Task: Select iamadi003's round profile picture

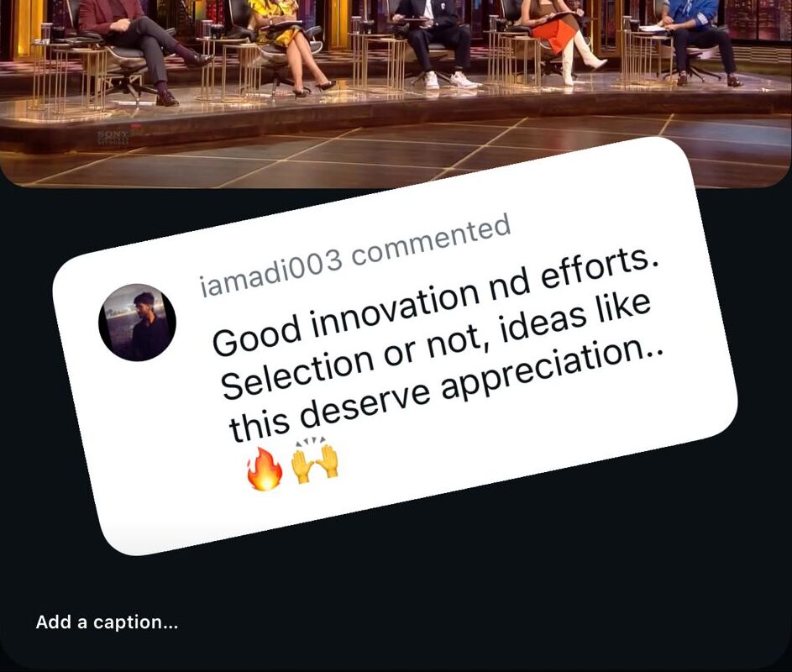Action: click(x=137, y=322)
